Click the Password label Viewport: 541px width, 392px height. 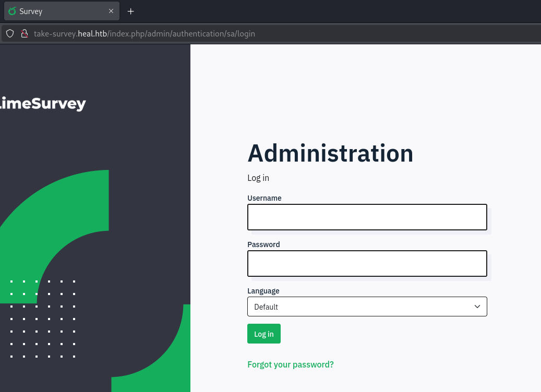pyautogui.click(x=263, y=244)
